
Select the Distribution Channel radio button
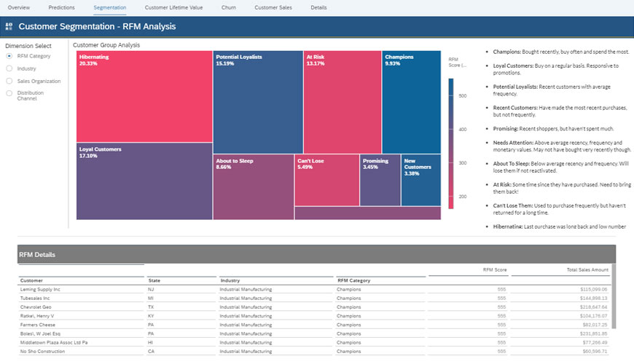[9, 93]
